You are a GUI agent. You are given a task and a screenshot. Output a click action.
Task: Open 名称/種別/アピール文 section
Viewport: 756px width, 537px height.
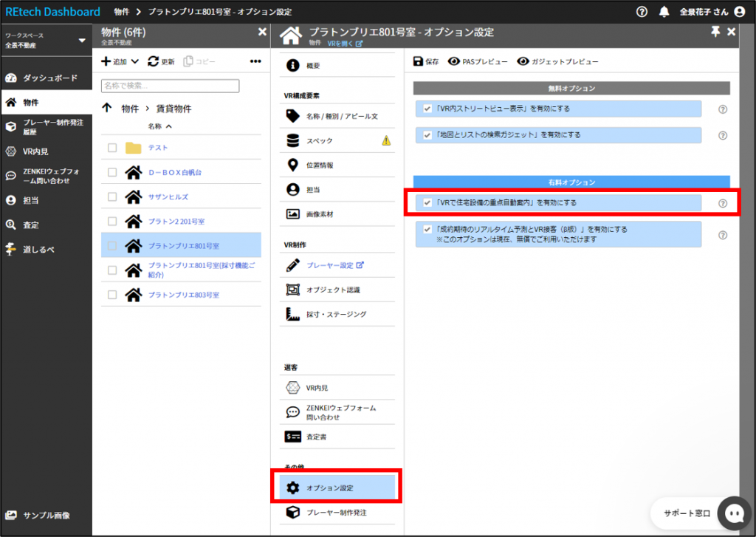pos(337,116)
